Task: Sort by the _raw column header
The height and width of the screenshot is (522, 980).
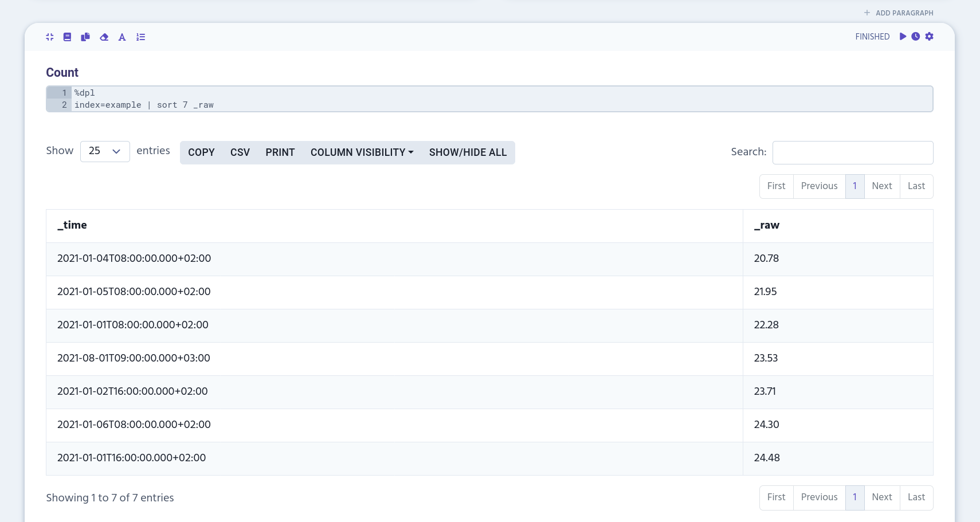Action: (838, 226)
